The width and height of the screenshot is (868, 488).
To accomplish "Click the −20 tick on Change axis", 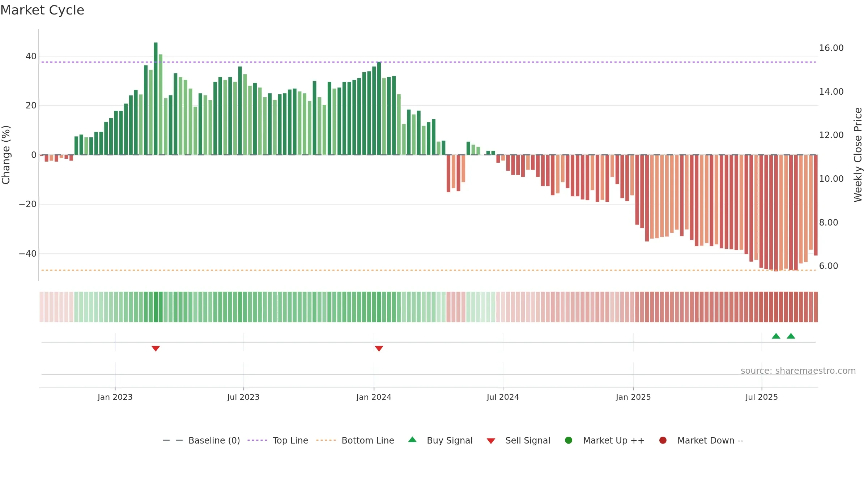I will point(28,204).
